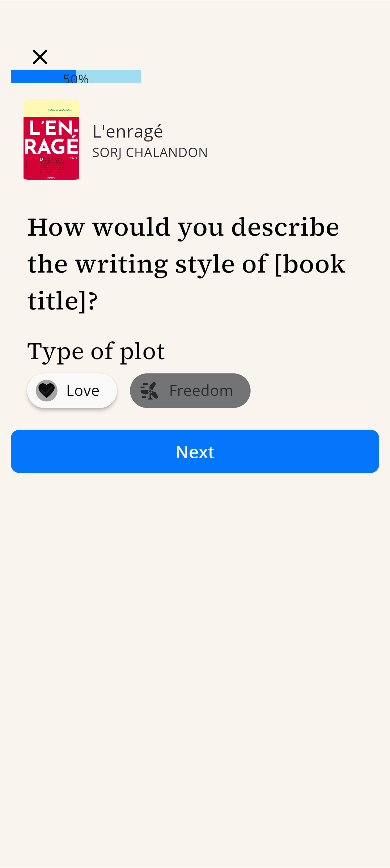Click the white "L'EN-RAGÉ" lettering on cover
This screenshot has width=390, height=868.
pos(51,138)
